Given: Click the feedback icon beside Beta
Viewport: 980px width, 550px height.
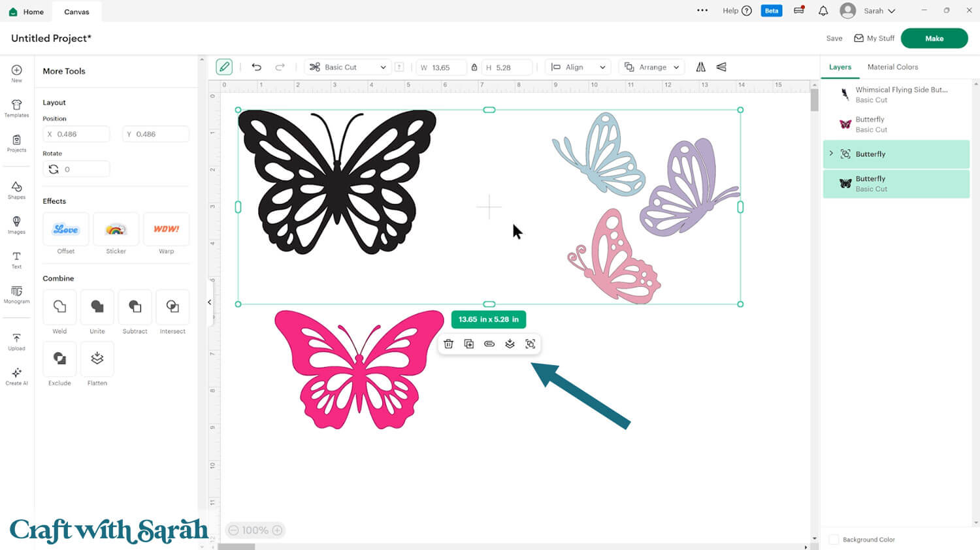Looking at the screenshot, I should point(799,10).
